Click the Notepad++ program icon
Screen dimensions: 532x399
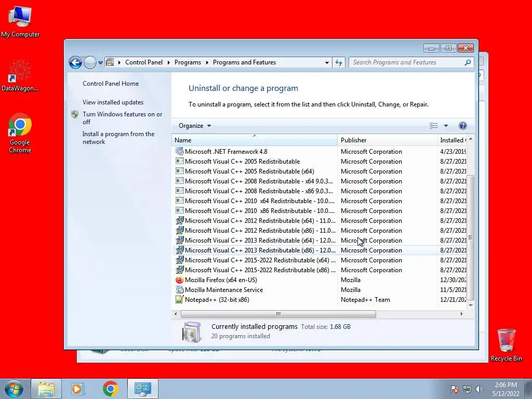(x=179, y=300)
